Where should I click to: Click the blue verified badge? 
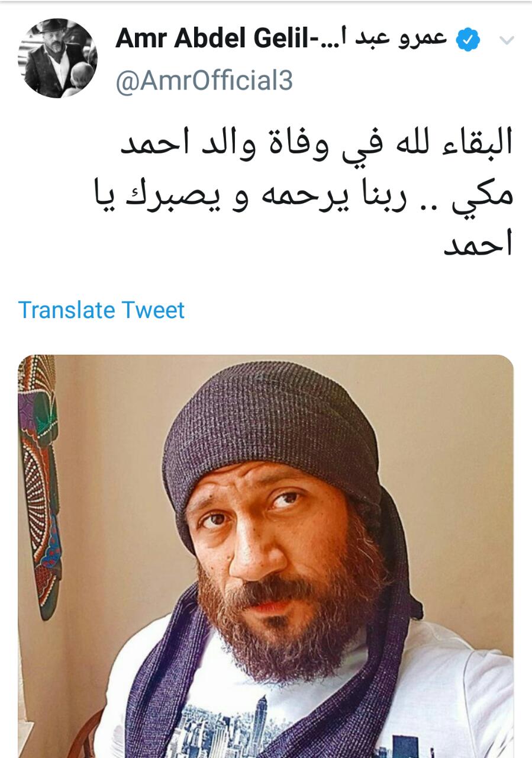coord(468,40)
